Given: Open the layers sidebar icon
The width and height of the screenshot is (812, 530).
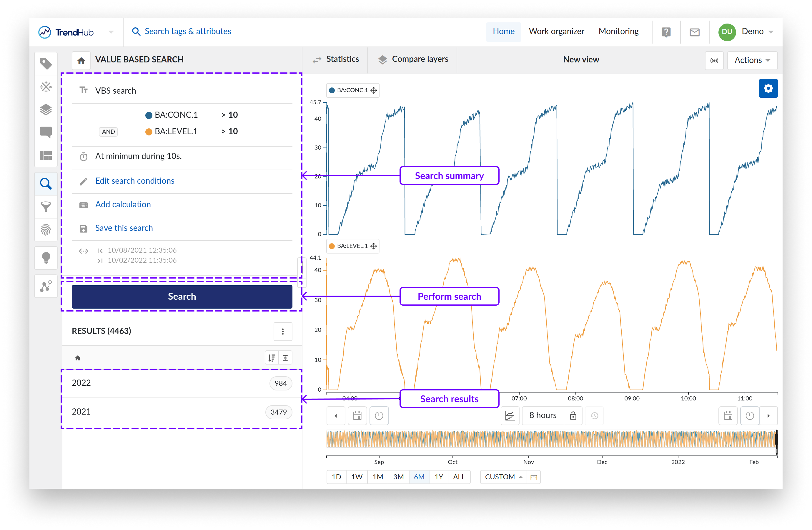Looking at the screenshot, I should 46,110.
